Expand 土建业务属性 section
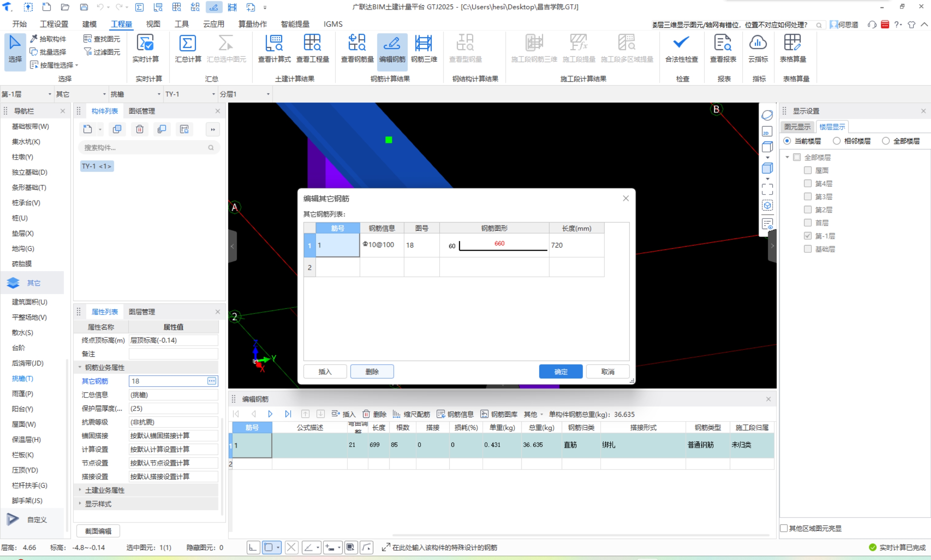Screen dimensions: 931x560 pos(80,490)
